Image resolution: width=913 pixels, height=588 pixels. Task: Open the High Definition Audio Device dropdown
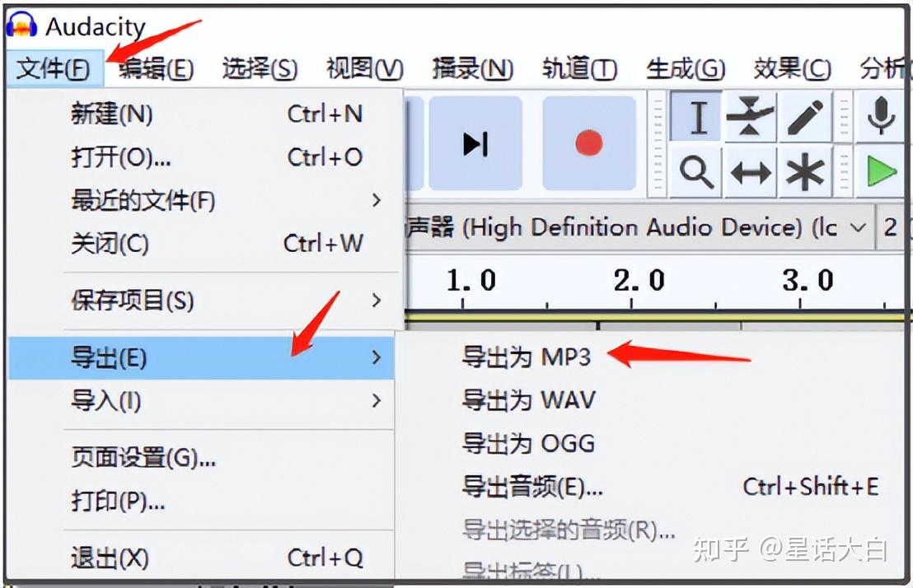[x=639, y=227]
